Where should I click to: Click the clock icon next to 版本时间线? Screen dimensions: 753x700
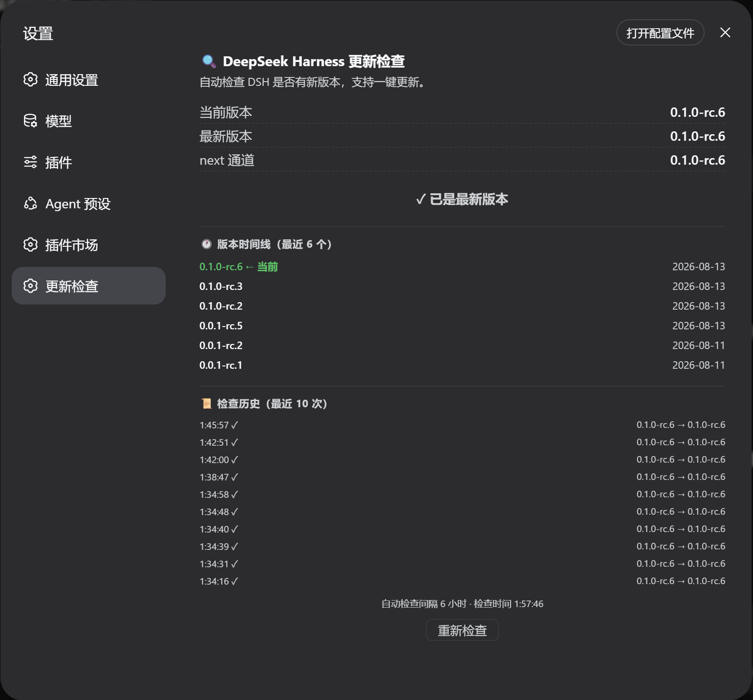tap(207, 244)
